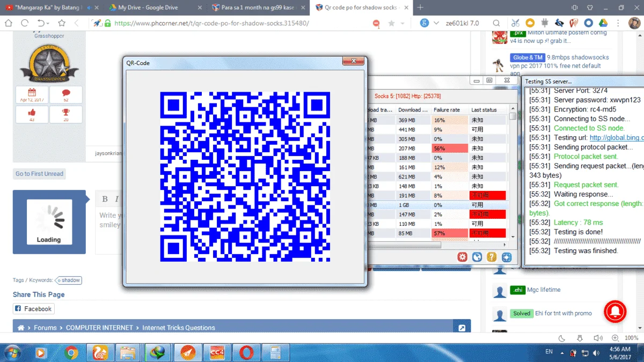Open "Ehi for tnt with promo" thread
The image size is (644, 362).
[x=563, y=313]
